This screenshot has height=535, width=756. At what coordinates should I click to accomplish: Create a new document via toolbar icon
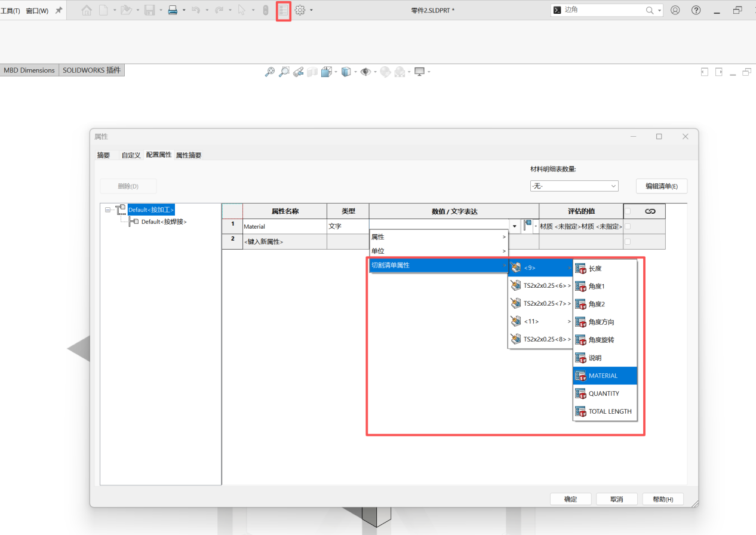pyautogui.click(x=103, y=10)
